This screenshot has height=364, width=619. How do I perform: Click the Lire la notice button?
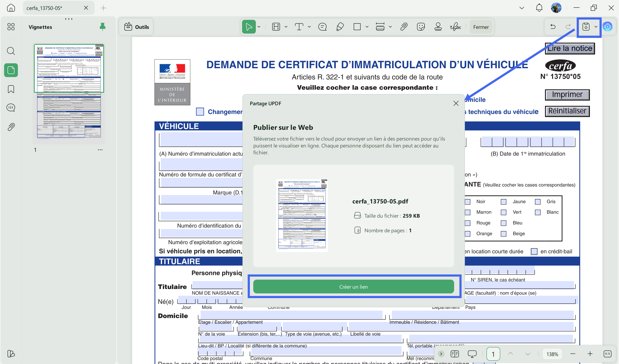tap(570, 48)
